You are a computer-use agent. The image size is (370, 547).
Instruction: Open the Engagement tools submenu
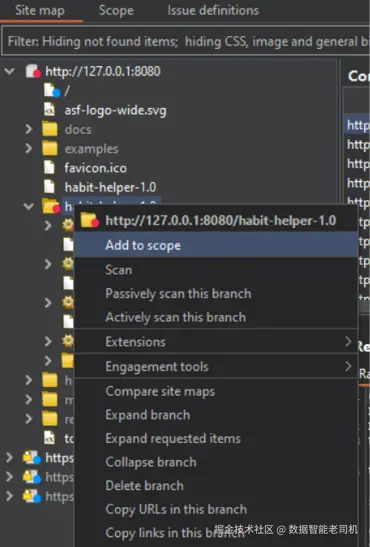(x=216, y=366)
